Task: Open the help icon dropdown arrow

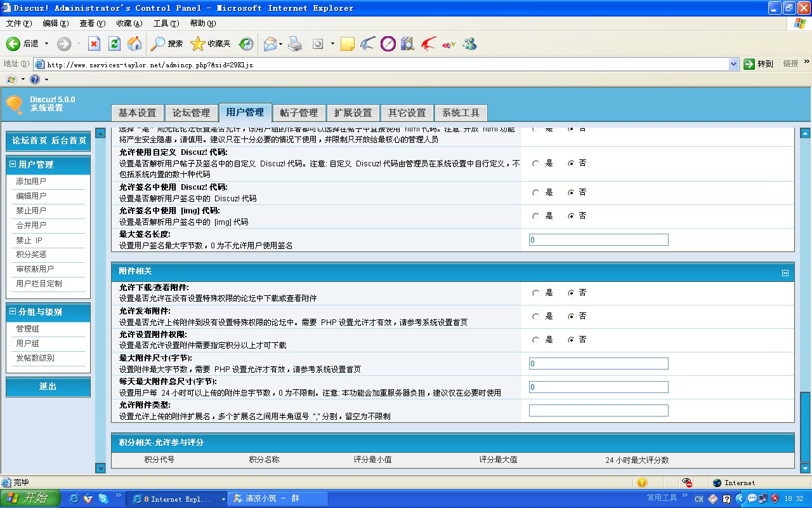Action: pos(46,79)
